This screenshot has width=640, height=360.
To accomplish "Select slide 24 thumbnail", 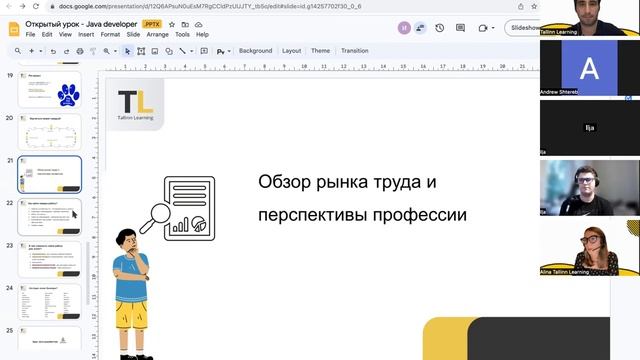I will [49, 302].
